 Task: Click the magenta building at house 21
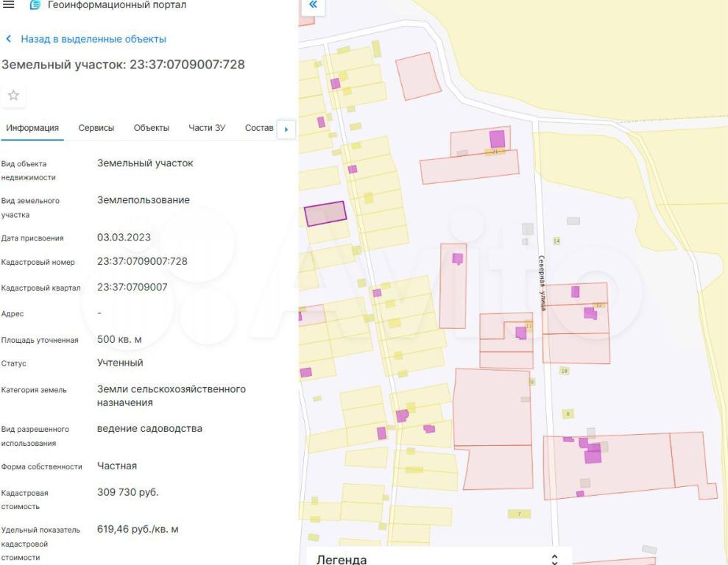[498, 139]
